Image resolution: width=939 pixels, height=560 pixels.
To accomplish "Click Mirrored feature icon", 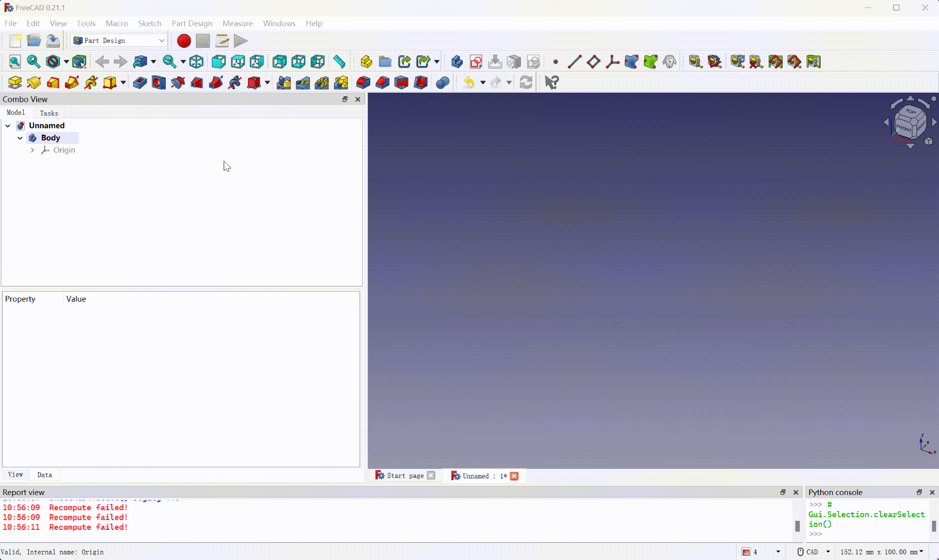I will click(x=284, y=83).
